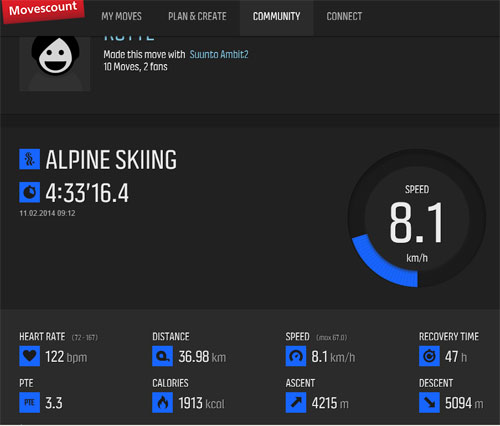Click the recovery time circular icon

429,356
